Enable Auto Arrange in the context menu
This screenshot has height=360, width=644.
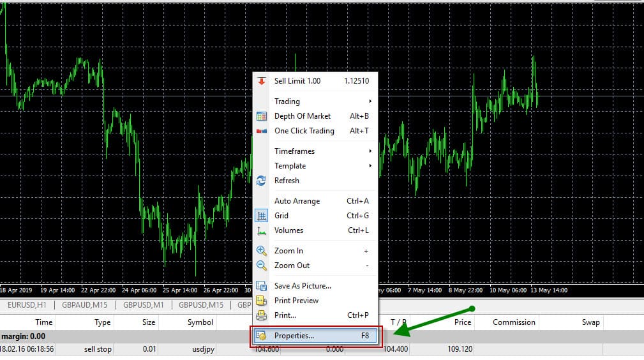[297, 201]
